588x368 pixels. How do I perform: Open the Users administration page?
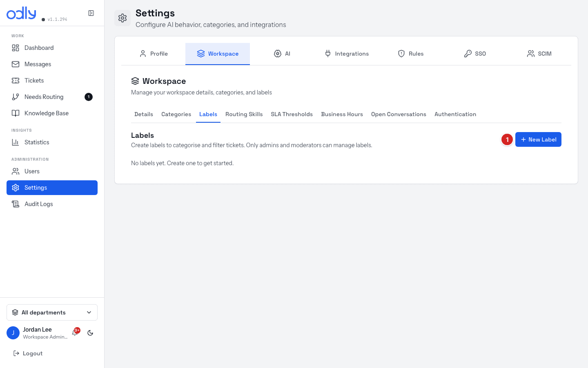click(52, 171)
